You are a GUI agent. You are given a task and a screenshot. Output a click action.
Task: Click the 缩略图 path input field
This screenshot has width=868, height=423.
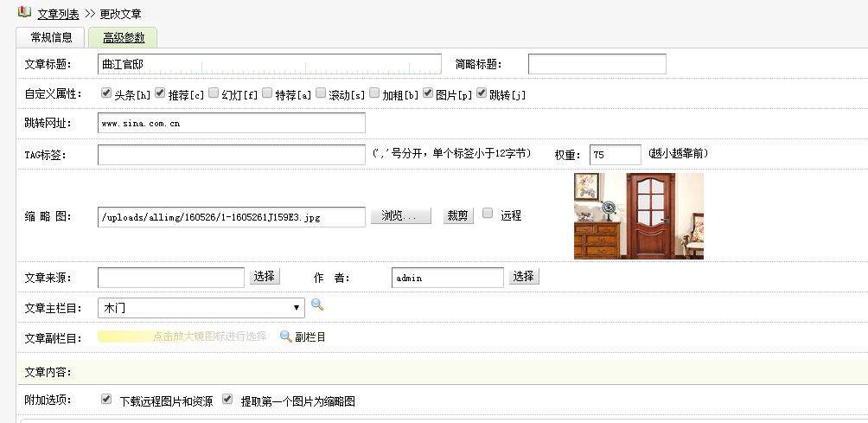pyautogui.click(x=232, y=217)
